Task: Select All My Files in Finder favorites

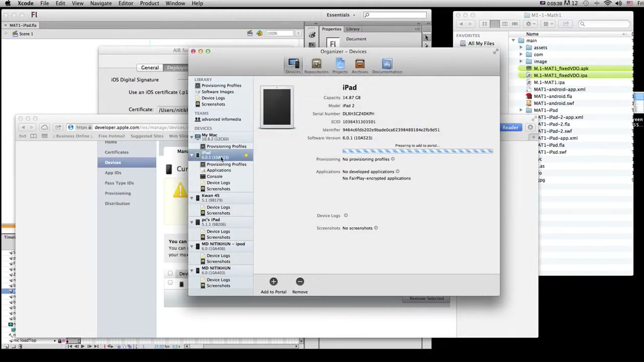Action: click(x=481, y=43)
